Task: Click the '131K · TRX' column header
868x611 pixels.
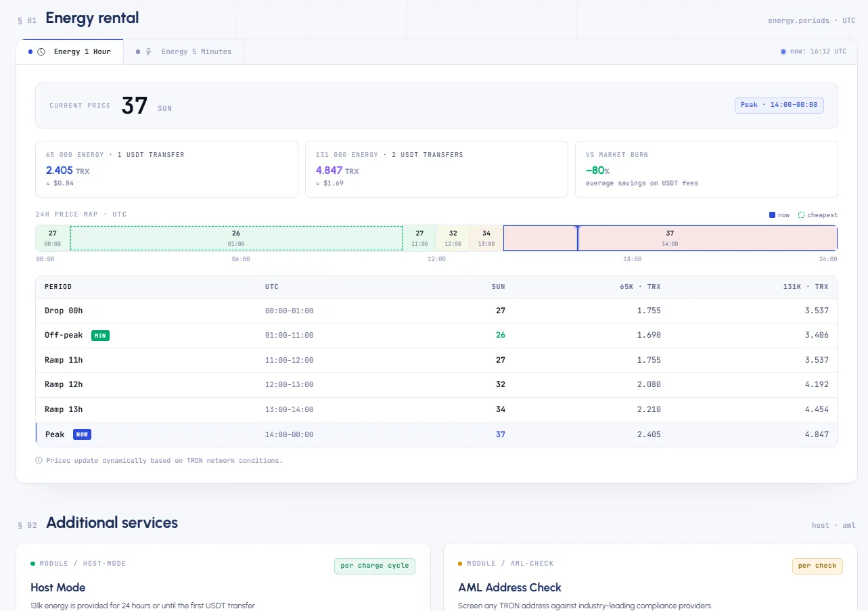Action: click(806, 287)
